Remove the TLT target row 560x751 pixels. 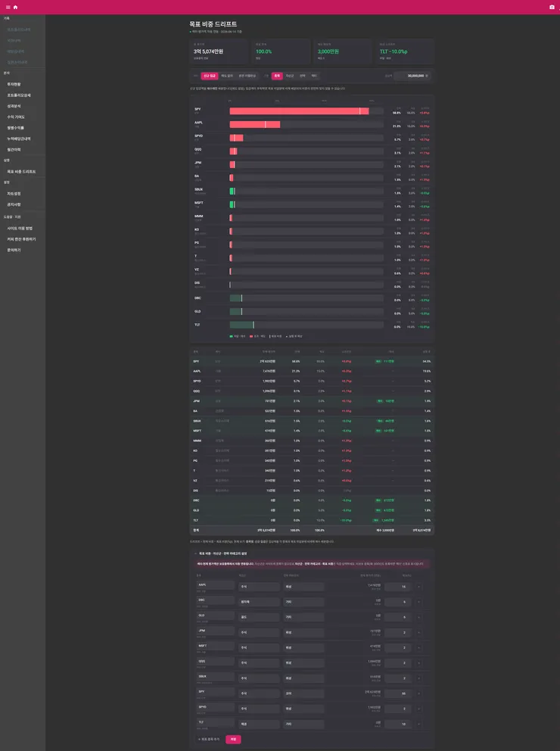pos(419,725)
